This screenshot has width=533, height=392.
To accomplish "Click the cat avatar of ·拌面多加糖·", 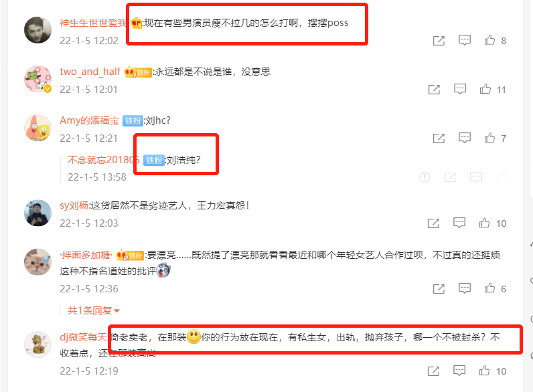I will click(37, 262).
